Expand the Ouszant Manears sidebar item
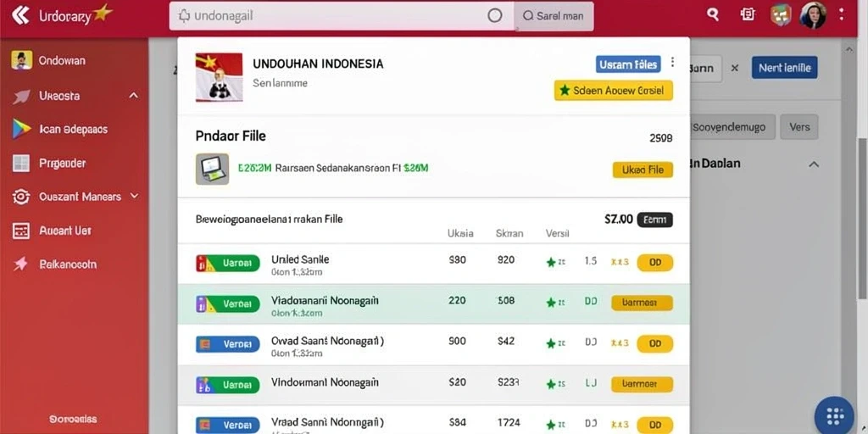The image size is (868, 434). coord(133,196)
